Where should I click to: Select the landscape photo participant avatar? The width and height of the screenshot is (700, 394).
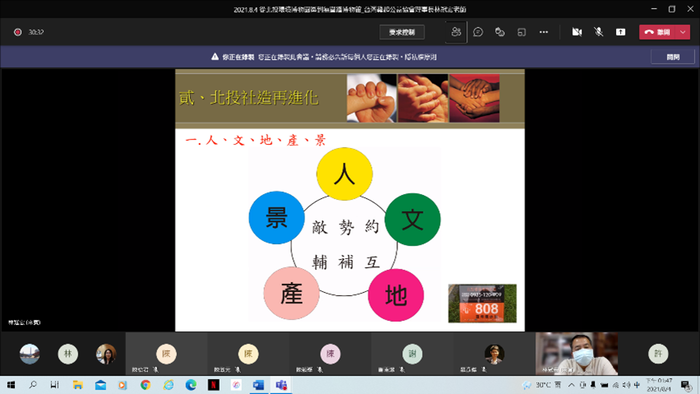pyautogui.click(x=29, y=354)
